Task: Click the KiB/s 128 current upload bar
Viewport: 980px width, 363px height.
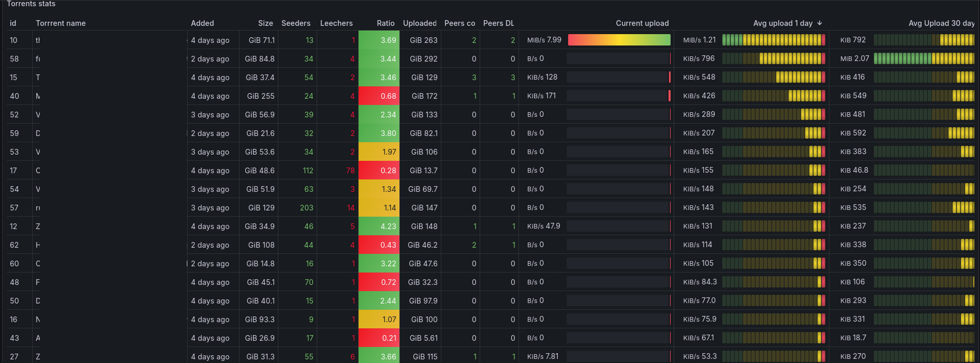Action: tap(618, 77)
